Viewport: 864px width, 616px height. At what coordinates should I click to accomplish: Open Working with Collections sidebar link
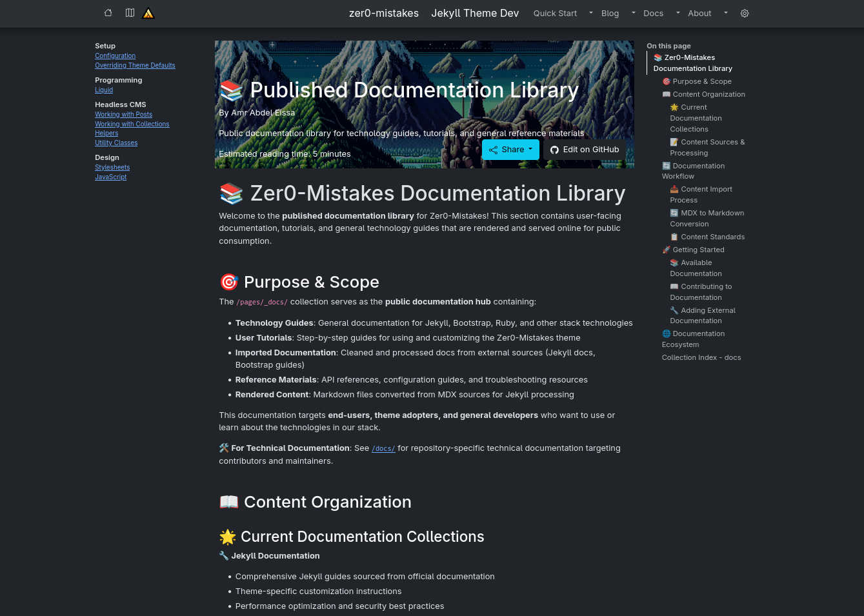(132, 124)
